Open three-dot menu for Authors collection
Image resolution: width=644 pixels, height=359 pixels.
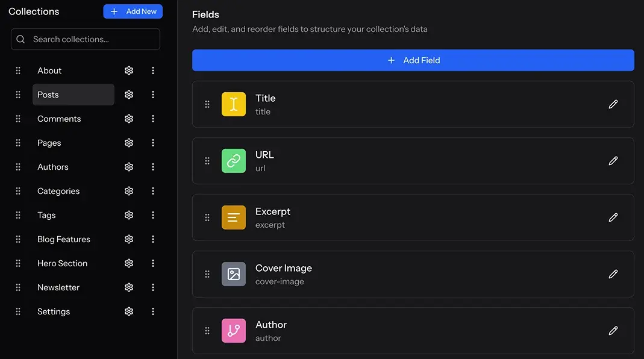153,167
